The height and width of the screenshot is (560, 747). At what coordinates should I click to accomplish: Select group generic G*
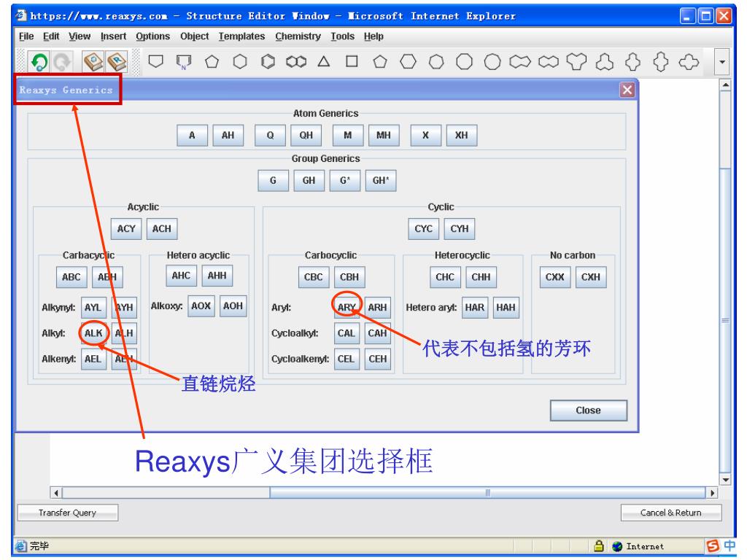[x=345, y=181]
